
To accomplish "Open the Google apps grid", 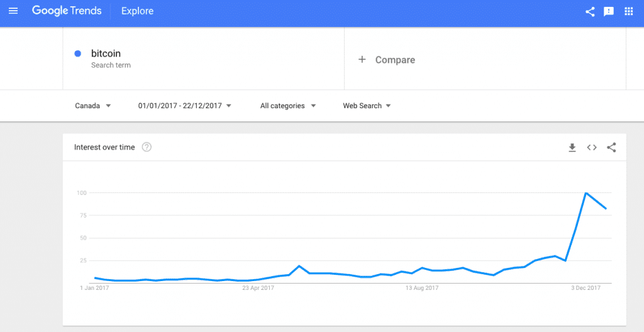I will point(628,11).
